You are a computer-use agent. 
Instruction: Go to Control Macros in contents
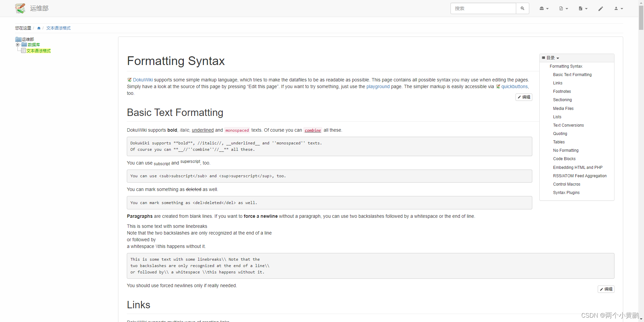click(x=567, y=184)
